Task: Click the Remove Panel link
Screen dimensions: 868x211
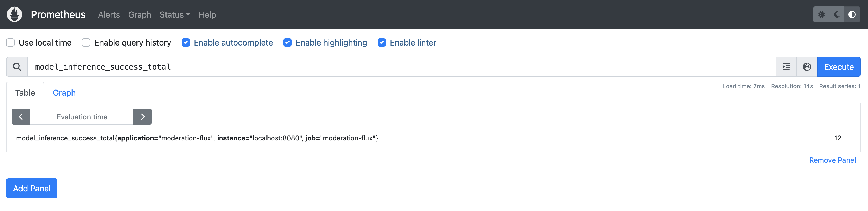Action: coord(833,160)
